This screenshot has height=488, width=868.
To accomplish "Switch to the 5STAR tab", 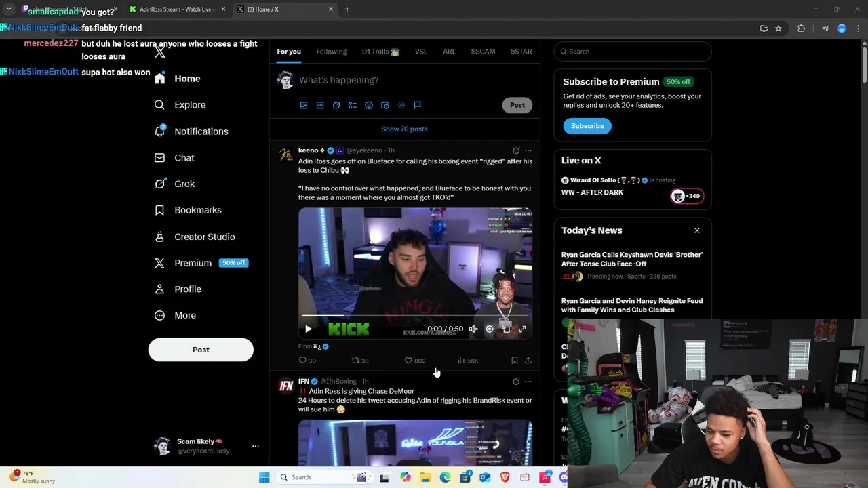I will coord(521,52).
